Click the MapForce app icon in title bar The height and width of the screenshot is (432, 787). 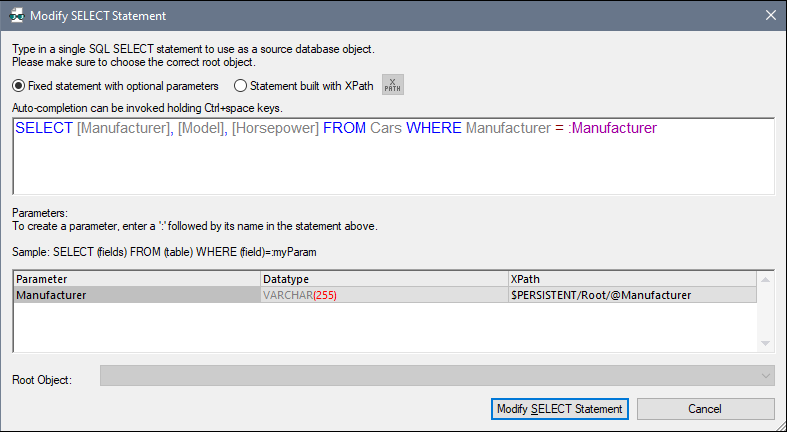(x=16, y=16)
